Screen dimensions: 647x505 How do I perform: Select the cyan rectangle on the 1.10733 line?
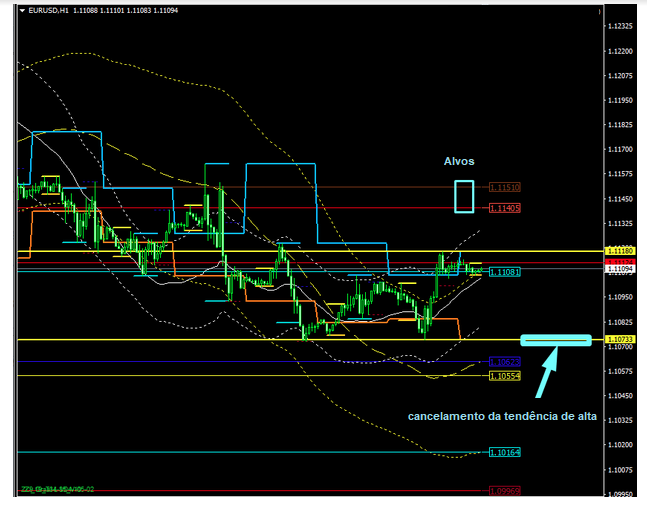(x=556, y=341)
